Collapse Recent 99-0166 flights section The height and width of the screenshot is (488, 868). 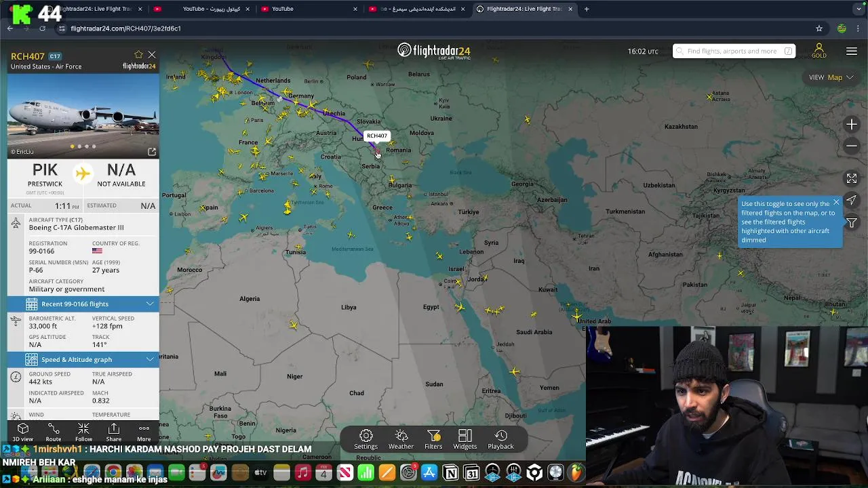click(x=83, y=304)
